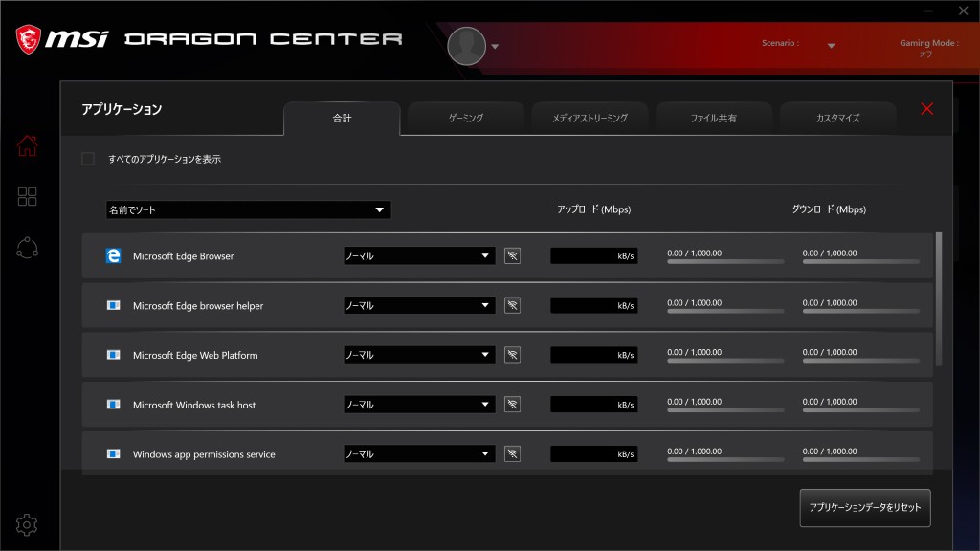Image resolution: width=980 pixels, height=551 pixels.
Task: Click kB/s limit field for Edge Web Platform
Action: point(593,355)
